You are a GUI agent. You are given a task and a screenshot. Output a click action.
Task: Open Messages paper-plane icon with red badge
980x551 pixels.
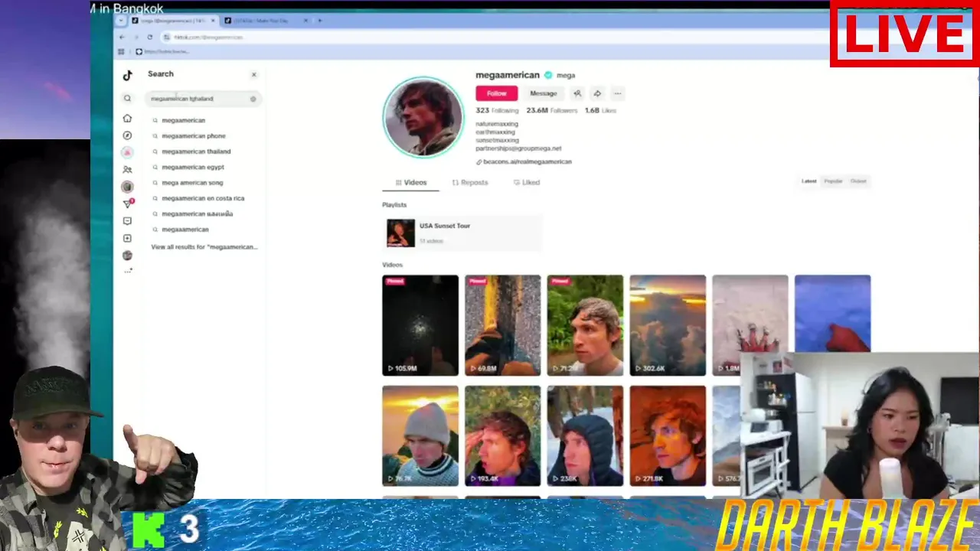(x=128, y=204)
